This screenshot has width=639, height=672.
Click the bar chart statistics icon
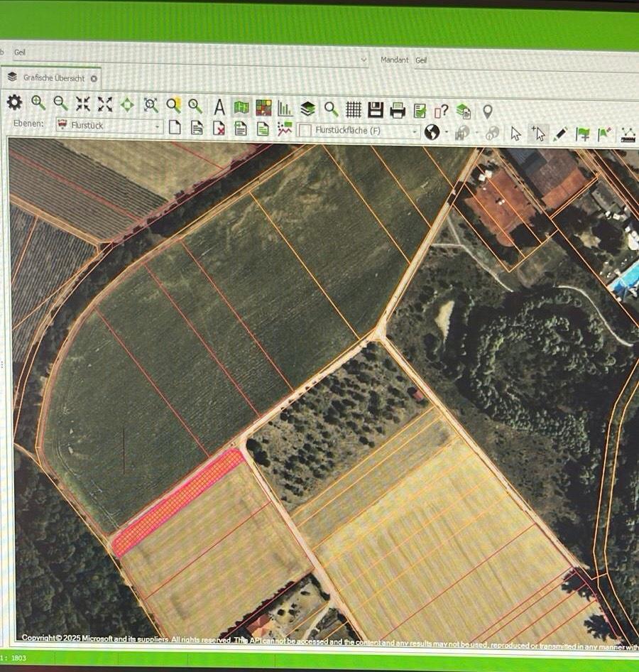[x=285, y=109]
